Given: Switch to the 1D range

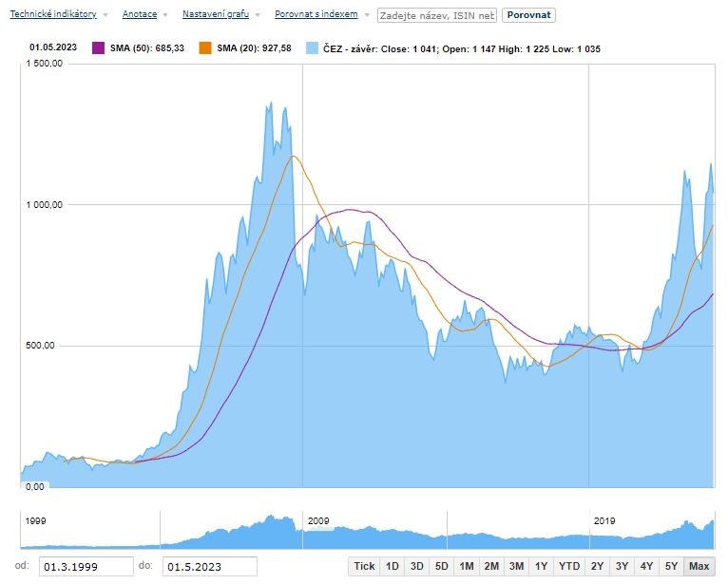Looking at the screenshot, I should pyautogui.click(x=392, y=566).
